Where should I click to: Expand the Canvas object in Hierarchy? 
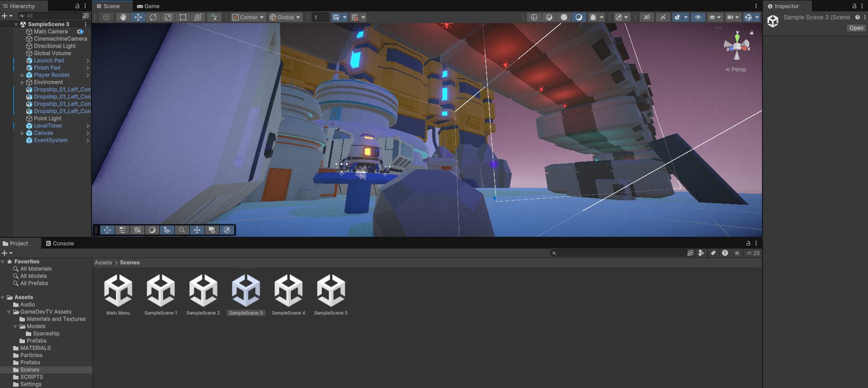[22, 133]
